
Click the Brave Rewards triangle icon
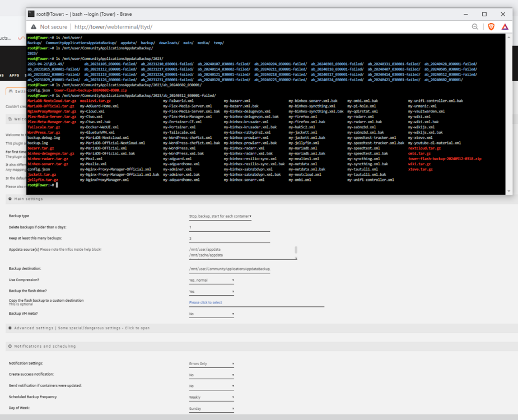pos(505,27)
